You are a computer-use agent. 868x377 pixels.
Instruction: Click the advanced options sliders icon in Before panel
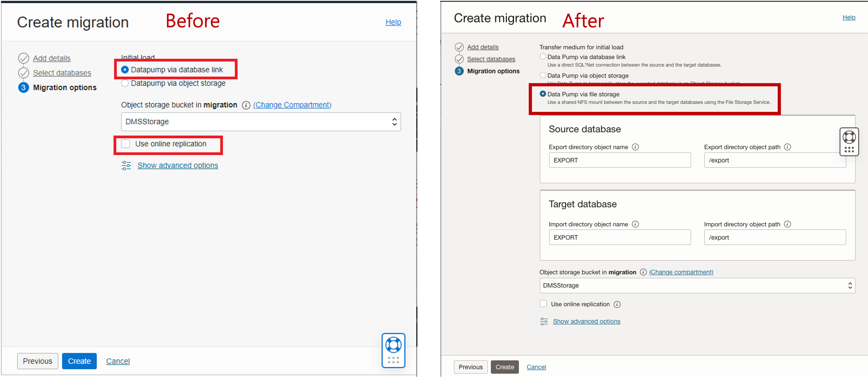tap(126, 165)
